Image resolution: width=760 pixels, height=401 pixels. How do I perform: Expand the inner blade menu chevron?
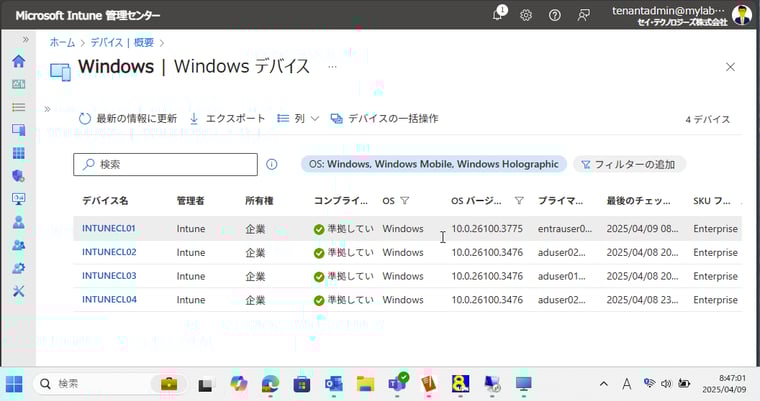pyautogui.click(x=48, y=109)
